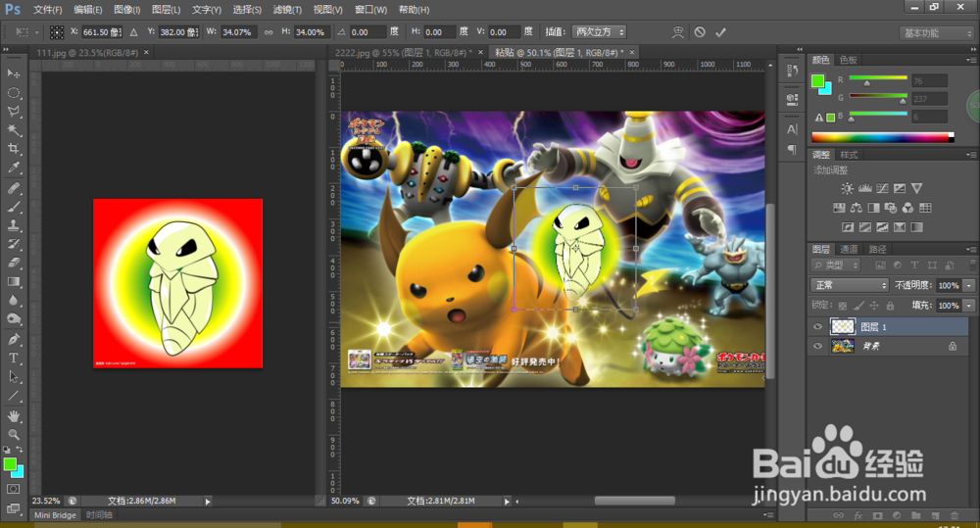980x528 pixels.
Task: Open the 文件(F) menu
Action: (47, 10)
